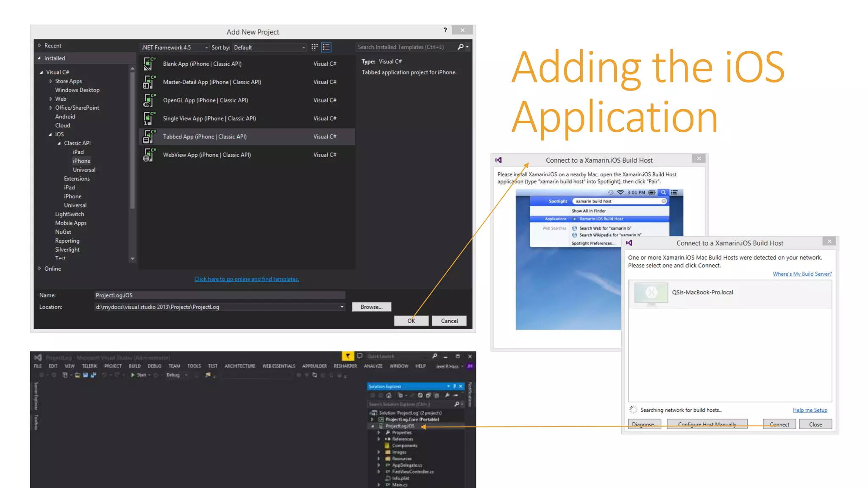Expand the Office/SharePoint tree node
Viewport: 868px width, 488px height.
tap(50, 108)
